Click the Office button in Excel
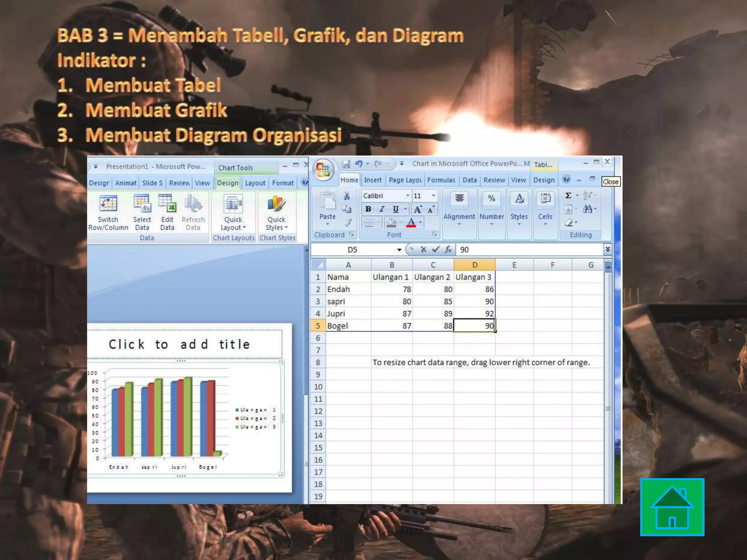This screenshot has width=747, height=560. point(323,170)
